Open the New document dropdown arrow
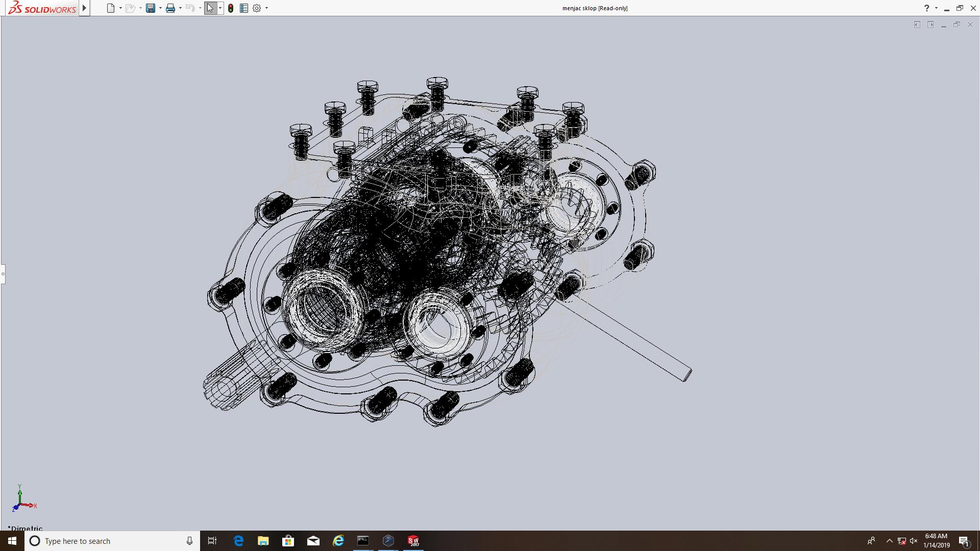This screenshot has height=551, width=980. (120, 8)
